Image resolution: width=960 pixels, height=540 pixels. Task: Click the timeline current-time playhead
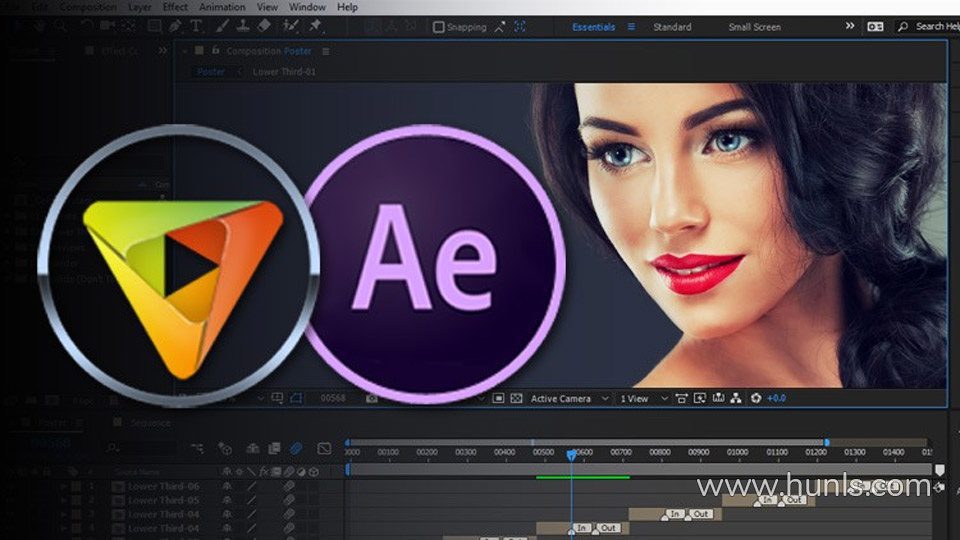pos(571,455)
